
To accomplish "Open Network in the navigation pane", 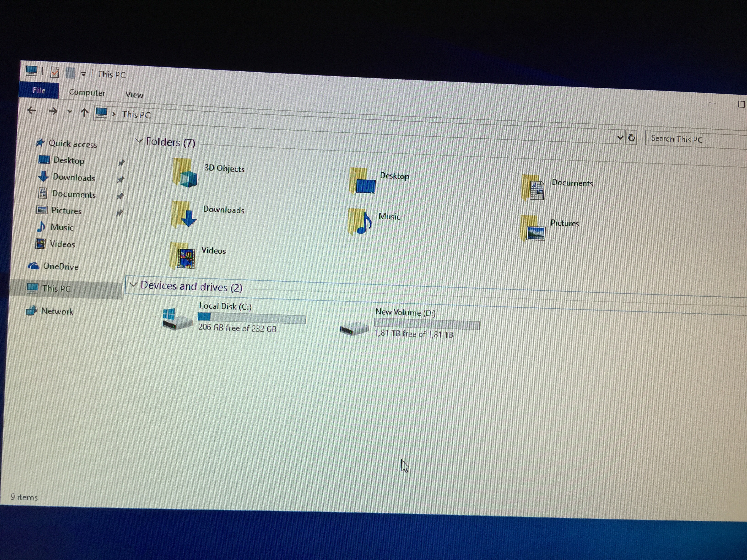I will click(50, 311).
